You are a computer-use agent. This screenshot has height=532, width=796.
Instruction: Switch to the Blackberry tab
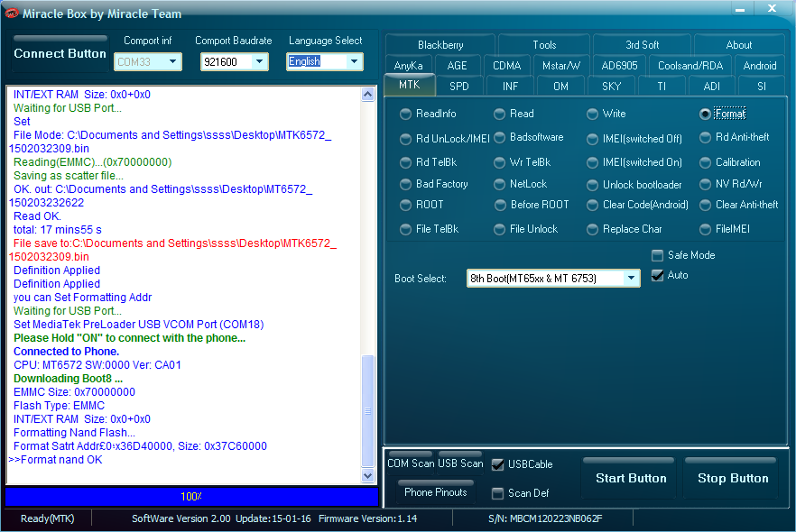440,45
